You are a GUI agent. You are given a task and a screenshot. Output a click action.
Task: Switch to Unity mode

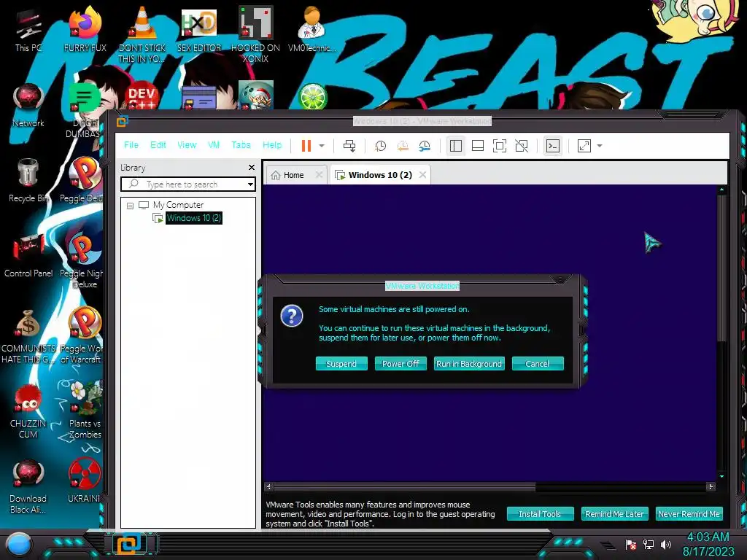(x=522, y=146)
